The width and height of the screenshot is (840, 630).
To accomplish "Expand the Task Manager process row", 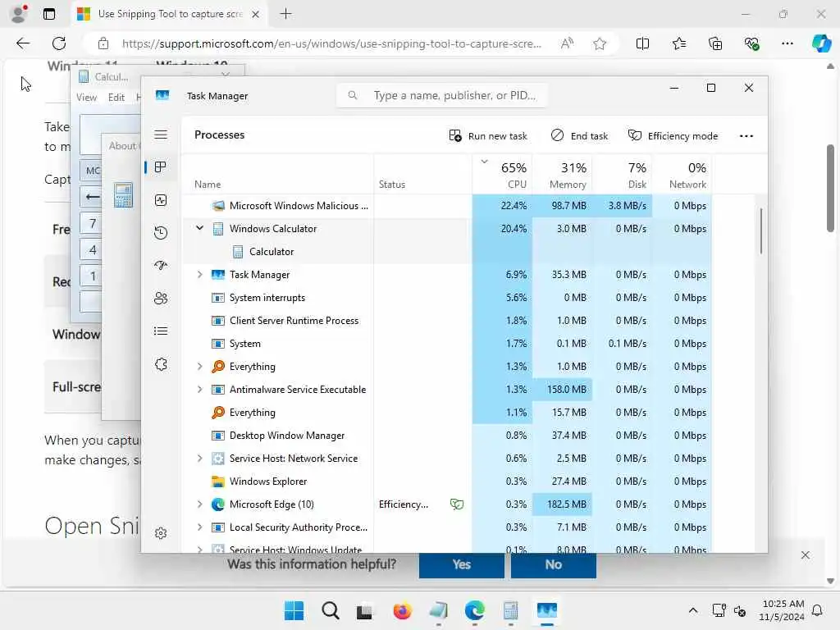I will coord(200,274).
